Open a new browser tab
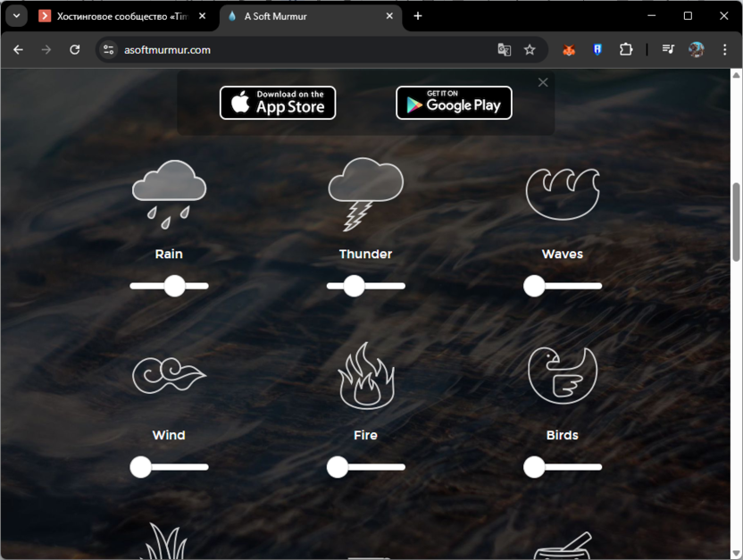The image size is (743, 560). click(x=417, y=16)
